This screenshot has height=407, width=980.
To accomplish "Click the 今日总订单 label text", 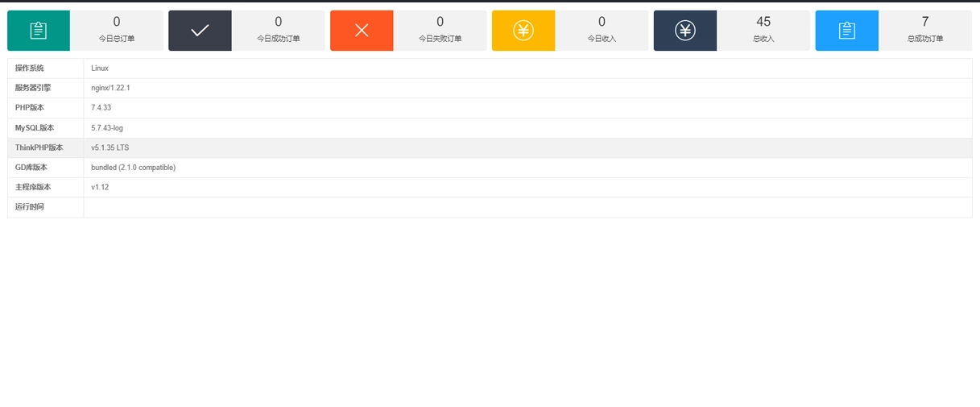I will [x=117, y=39].
